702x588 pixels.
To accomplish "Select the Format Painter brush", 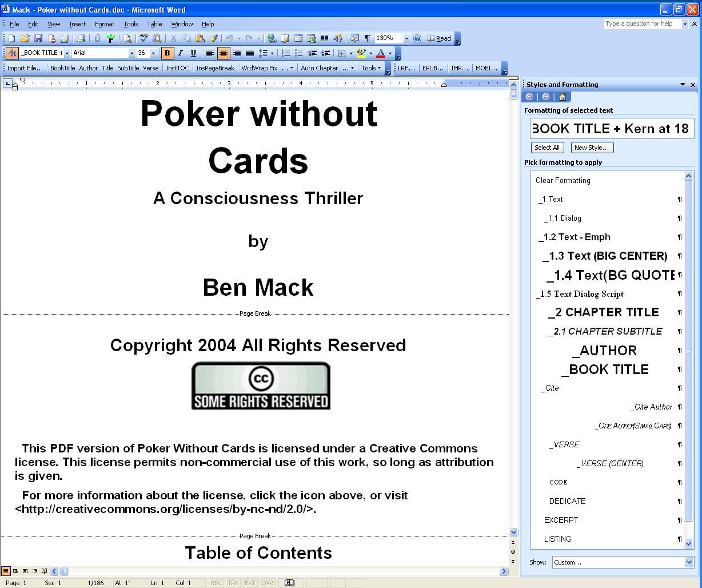I will [213, 38].
